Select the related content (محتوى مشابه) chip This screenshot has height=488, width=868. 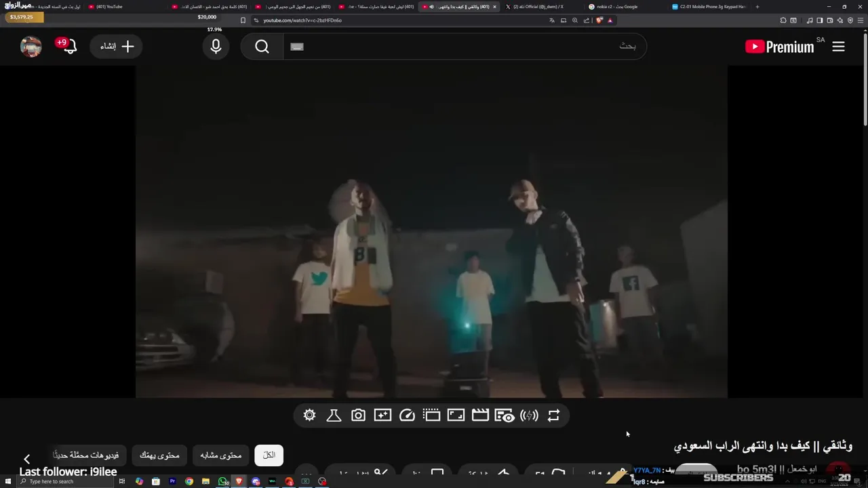coord(221,455)
